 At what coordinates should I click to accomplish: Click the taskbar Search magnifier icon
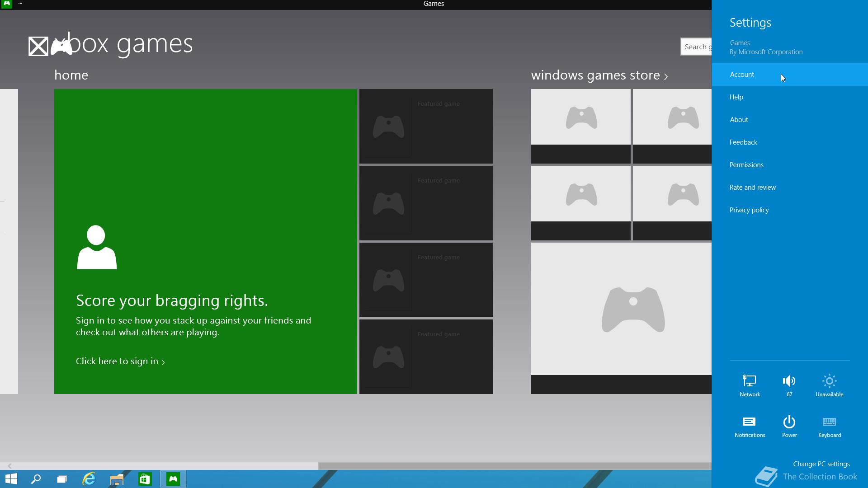(x=36, y=479)
